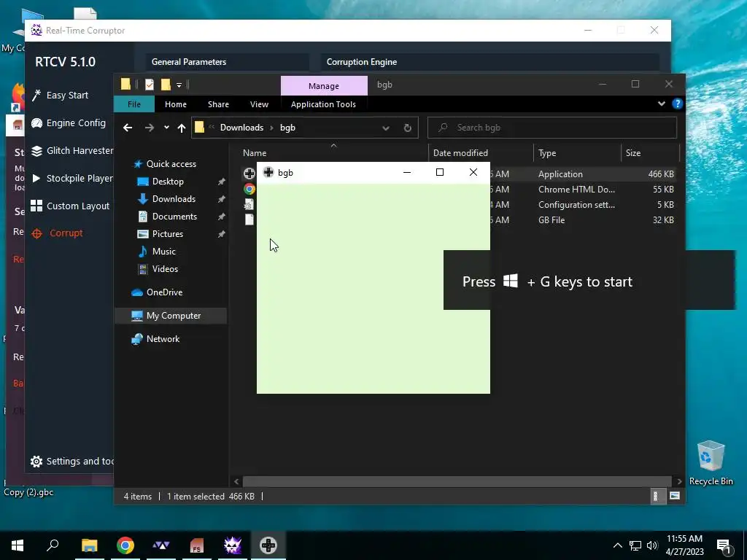Sort files by Type column header
The height and width of the screenshot is (560, 747).
pos(547,153)
